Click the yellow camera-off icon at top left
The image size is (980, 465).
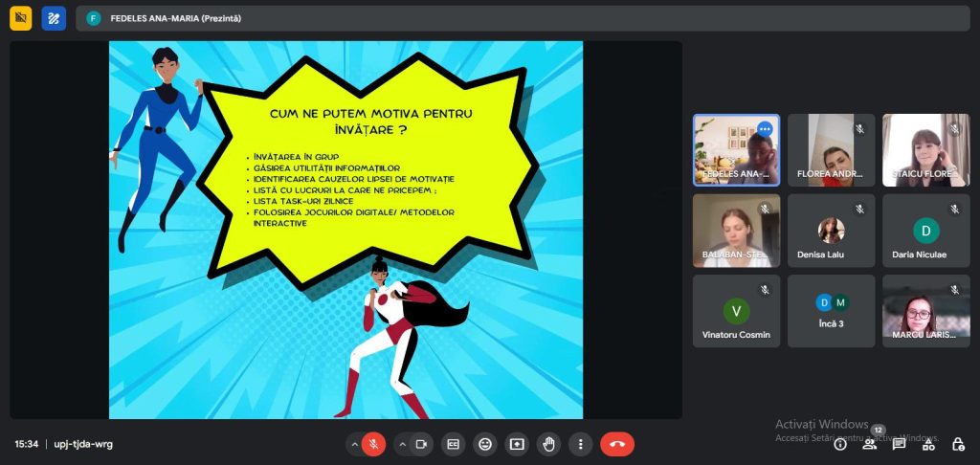click(x=21, y=18)
